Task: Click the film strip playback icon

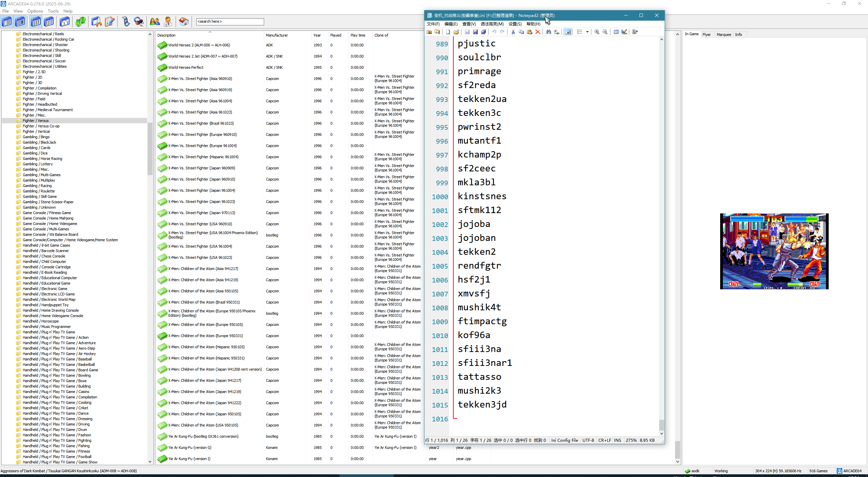Action: (x=125, y=22)
